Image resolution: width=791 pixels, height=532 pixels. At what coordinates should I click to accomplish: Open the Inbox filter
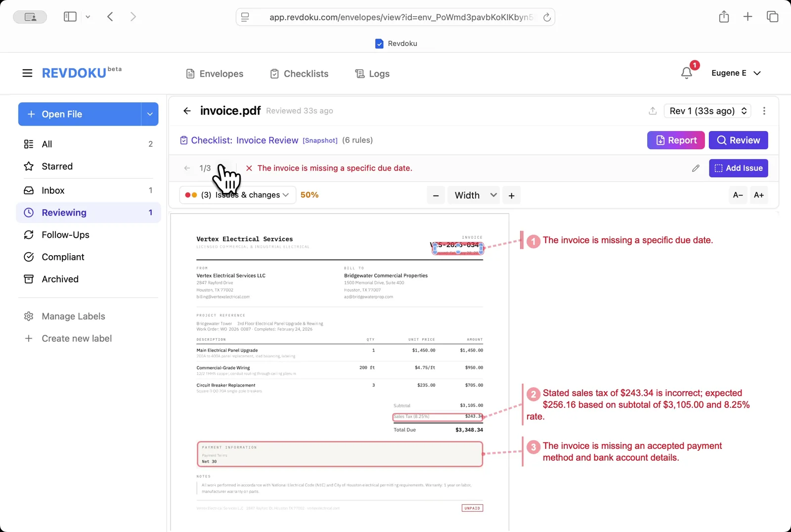pos(53,190)
